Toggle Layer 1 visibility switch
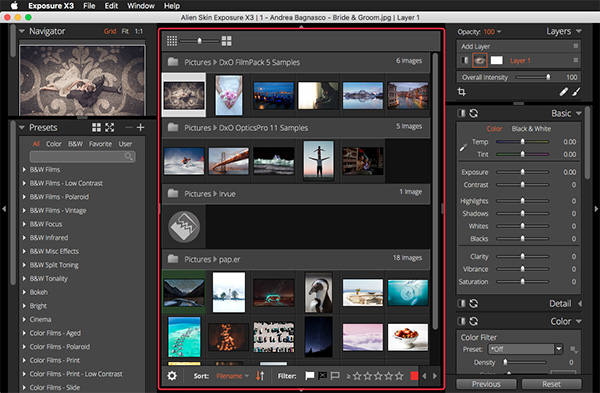 click(464, 60)
